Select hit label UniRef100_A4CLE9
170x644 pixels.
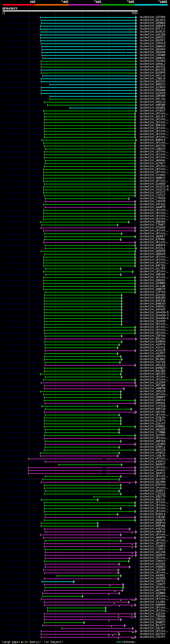(x=152, y=365)
